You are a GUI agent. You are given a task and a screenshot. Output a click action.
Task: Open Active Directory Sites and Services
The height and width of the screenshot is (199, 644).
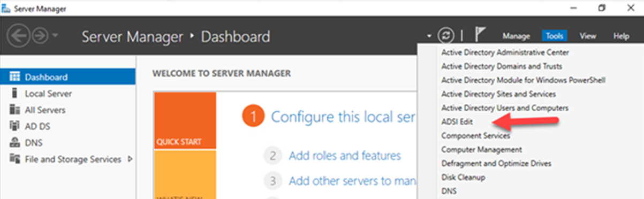[498, 94]
